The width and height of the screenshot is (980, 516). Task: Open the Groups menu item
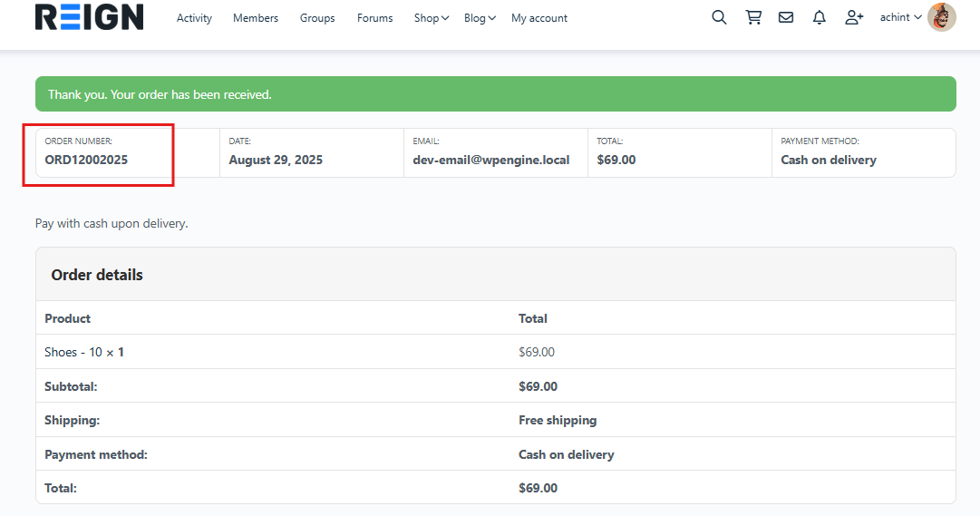[x=317, y=18]
